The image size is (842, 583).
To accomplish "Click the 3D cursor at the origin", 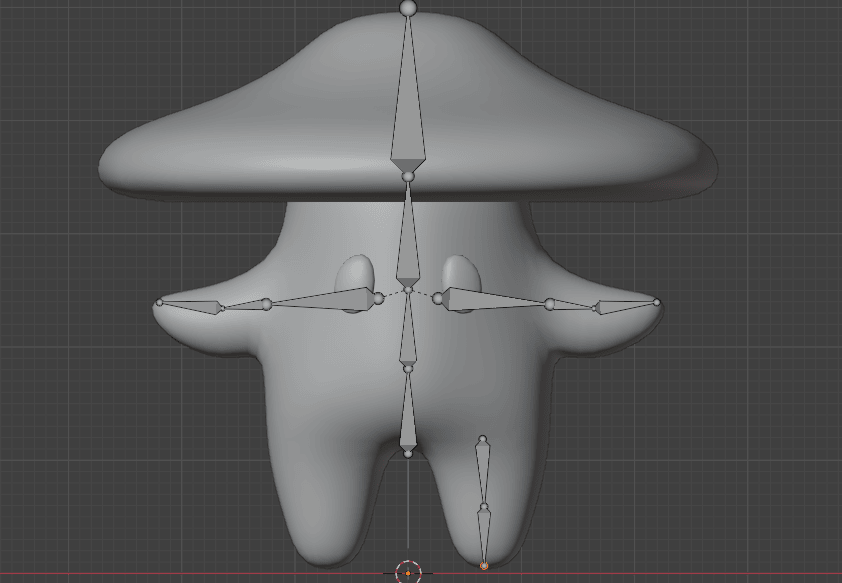I will [x=408, y=572].
